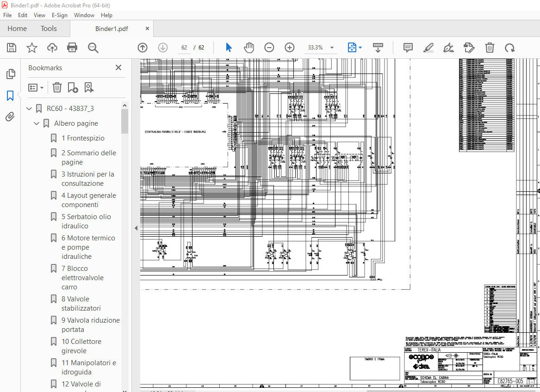Click the bookmarks scrollbar up arrow
The width and height of the screenshot is (540, 392).
click(x=124, y=105)
